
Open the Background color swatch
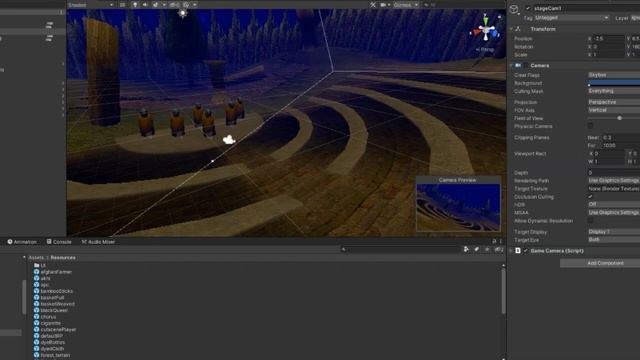tap(614, 83)
